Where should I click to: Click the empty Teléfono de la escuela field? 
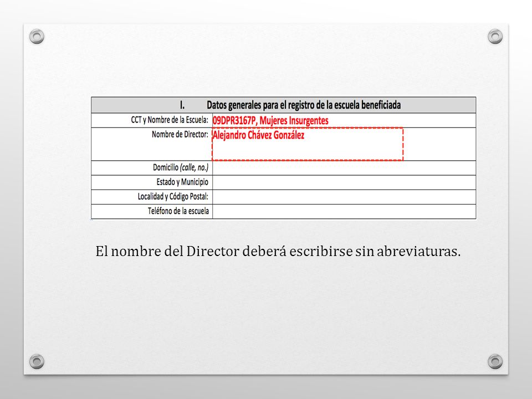pyautogui.click(x=344, y=212)
